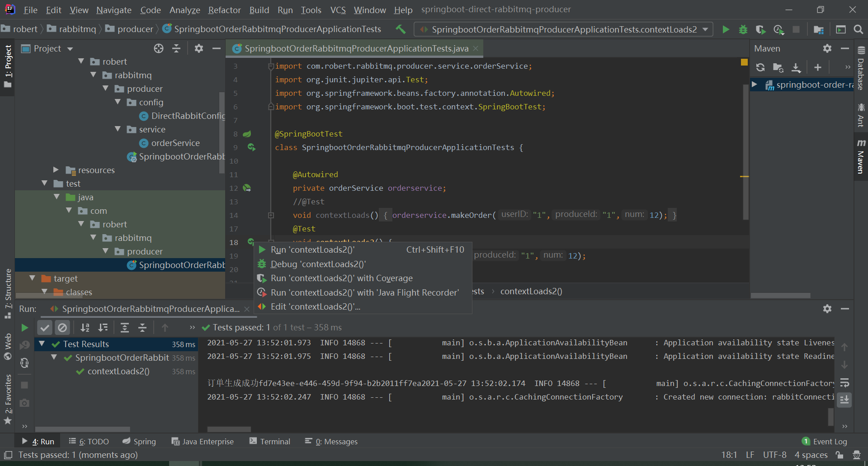The height and width of the screenshot is (466, 868).
Task: Choose Edit 'contextLoads2()' configuration
Action: [363, 306]
